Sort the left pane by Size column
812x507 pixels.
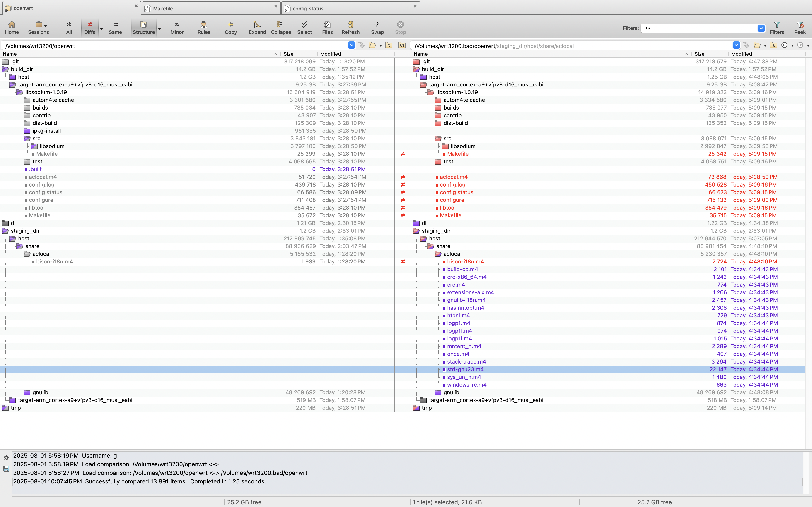tap(289, 54)
